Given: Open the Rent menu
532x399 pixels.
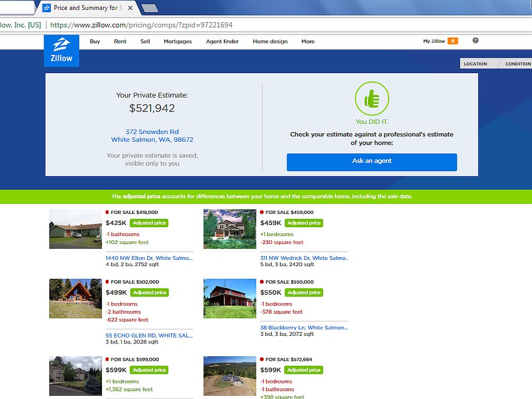Looking at the screenshot, I should tap(120, 42).
